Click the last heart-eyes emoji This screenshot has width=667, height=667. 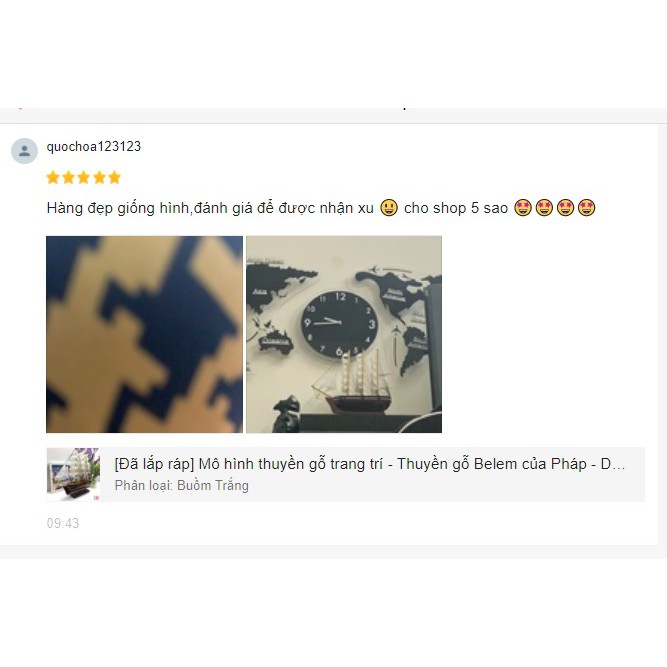tap(587, 208)
